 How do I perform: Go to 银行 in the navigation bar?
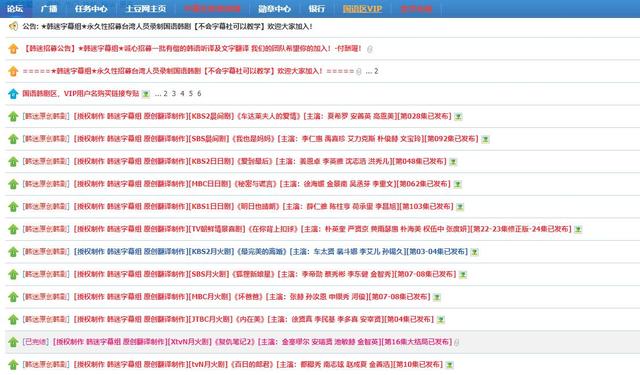317,9
